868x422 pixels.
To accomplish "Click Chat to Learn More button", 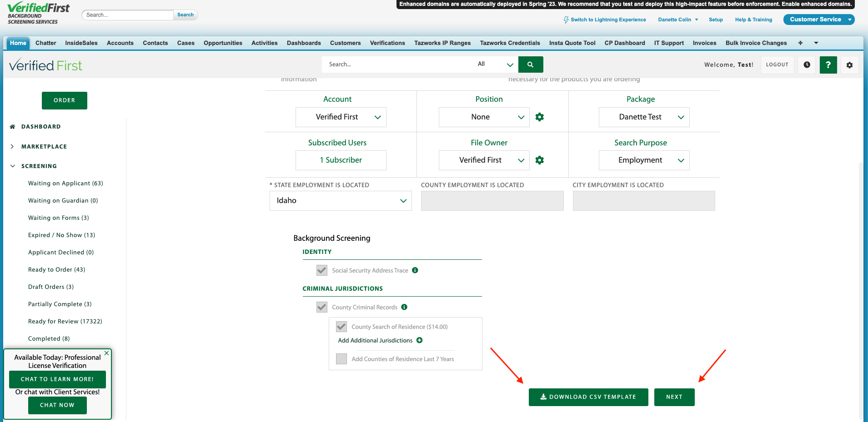I will tap(57, 379).
